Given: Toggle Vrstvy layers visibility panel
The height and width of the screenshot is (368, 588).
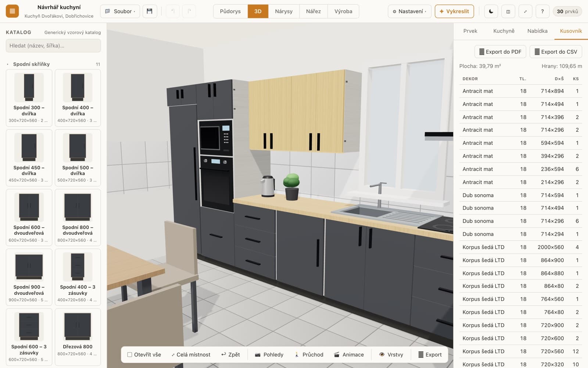Looking at the screenshot, I should tap(391, 355).
